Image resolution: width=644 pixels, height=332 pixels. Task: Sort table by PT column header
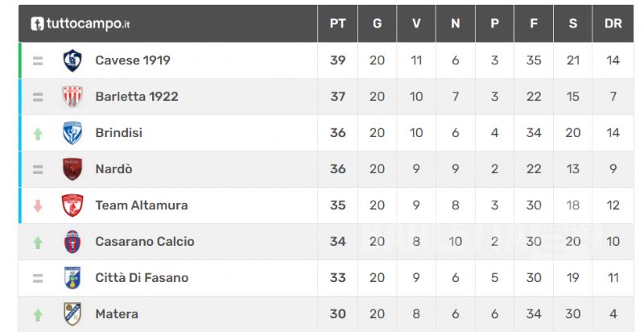(x=337, y=23)
